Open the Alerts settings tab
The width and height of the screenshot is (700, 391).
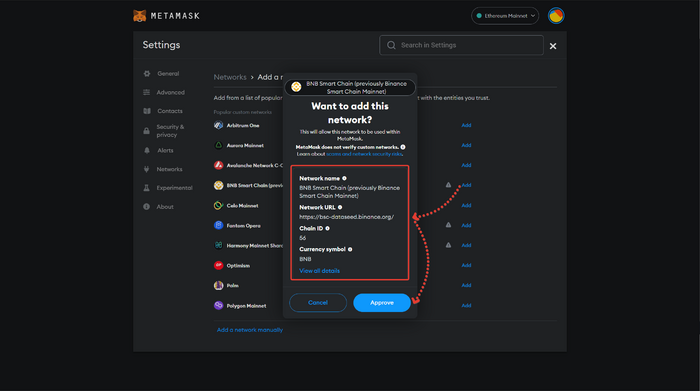coord(165,150)
